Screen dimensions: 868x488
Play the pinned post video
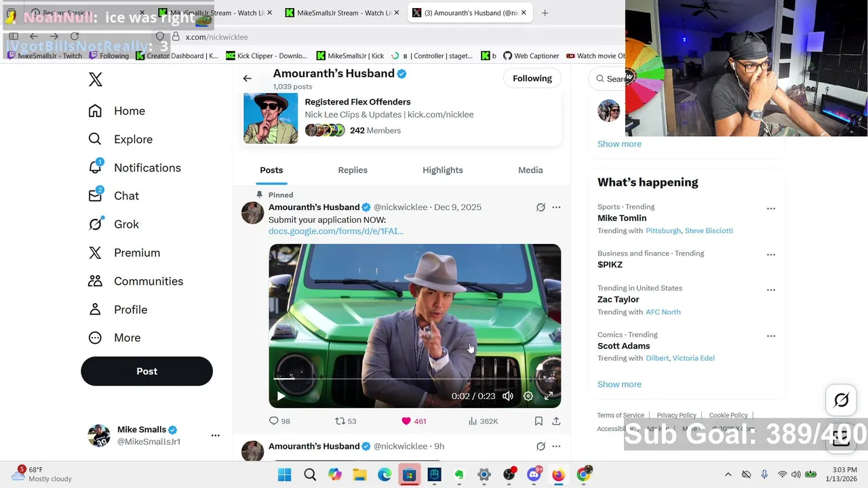[x=281, y=396]
